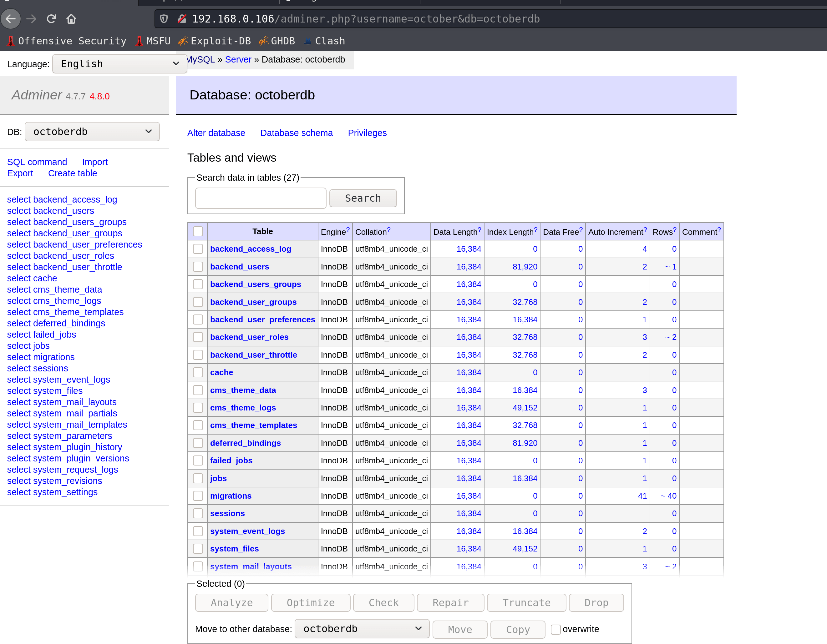Image resolution: width=827 pixels, height=644 pixels.
Task: Click the browser back arrow
Action: (11, 18)
